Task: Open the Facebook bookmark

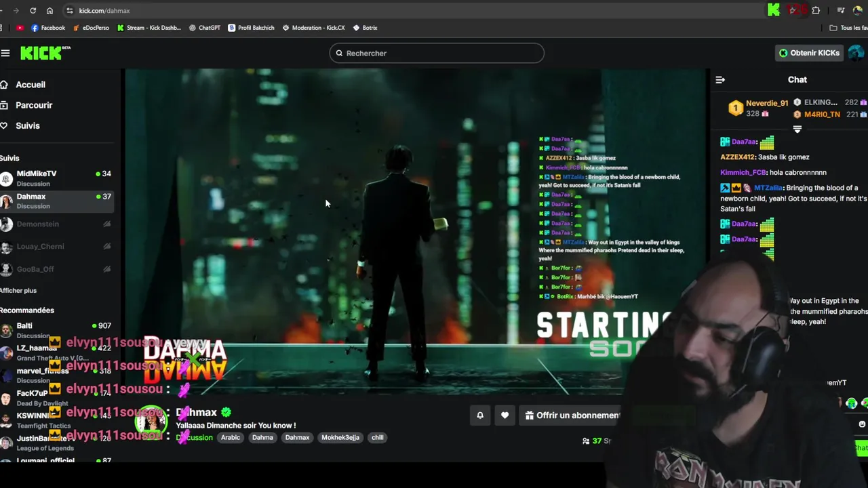Action: tap(48, 28)
